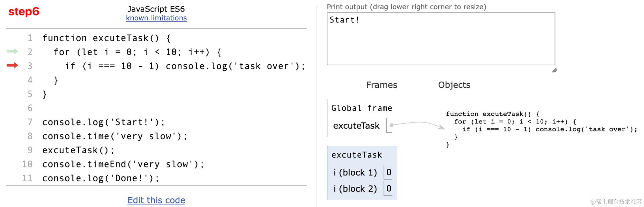The height and width of the screenshot is (207, 644).
Task: Click the Frames column heading
Action: [x=382, y=85]
